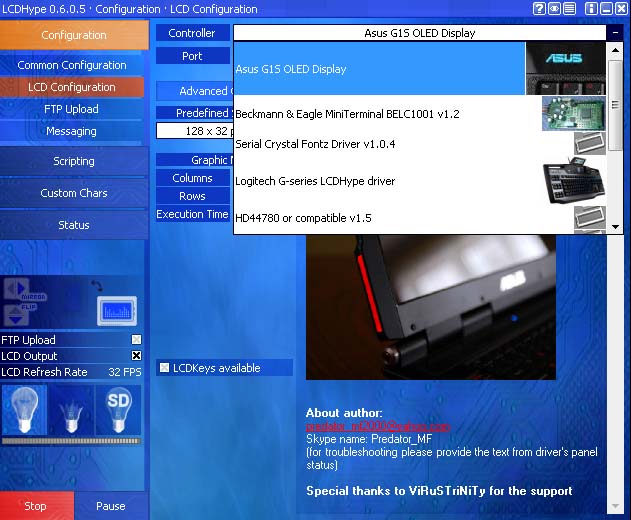This screenshot has height=520, width=631.
Task: Click the Controller label button
Action: point(192,33)
